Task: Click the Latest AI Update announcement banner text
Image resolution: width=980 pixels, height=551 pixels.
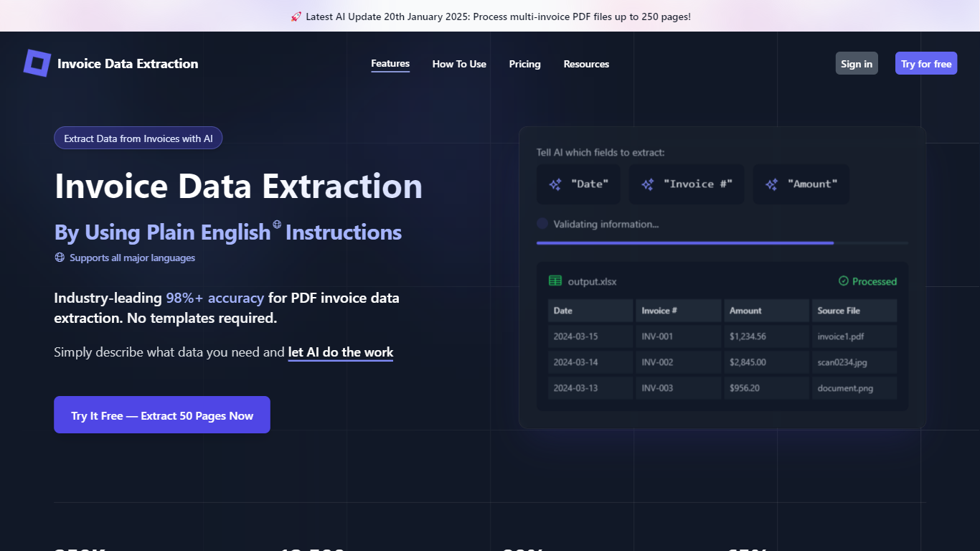Action: [498, 17]
